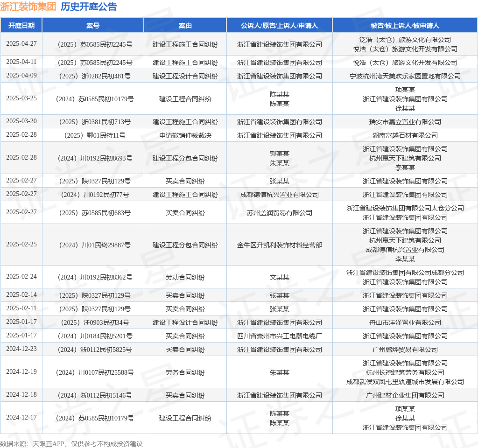Image resolution: width=478 pixels, height=448 pixels.
Task: Select defendant 杭州长禧建筑劳务有限公司
Action: (405, 372)
